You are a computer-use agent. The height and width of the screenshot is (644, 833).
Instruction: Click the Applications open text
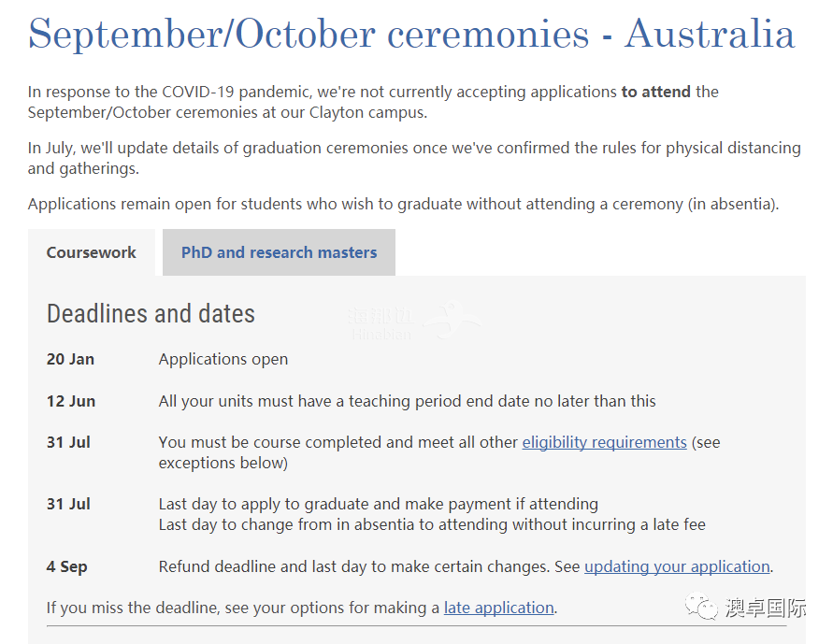pyautogui.click(x=223, y=360)
